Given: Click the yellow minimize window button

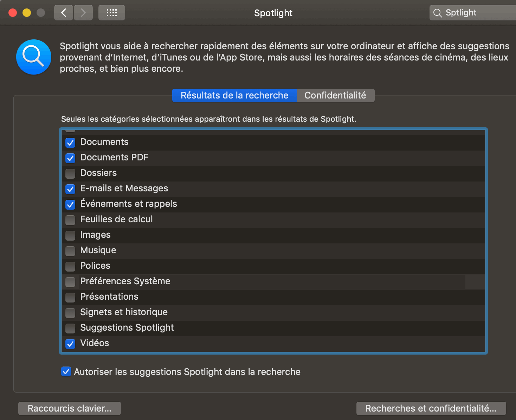Looking at the screenshot, I should coord(27,13).
